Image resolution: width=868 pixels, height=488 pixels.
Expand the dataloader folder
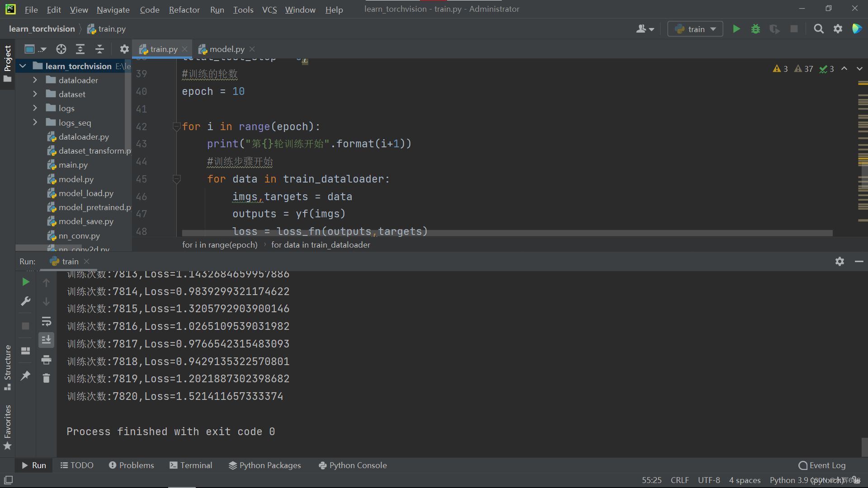pos(35,80)
